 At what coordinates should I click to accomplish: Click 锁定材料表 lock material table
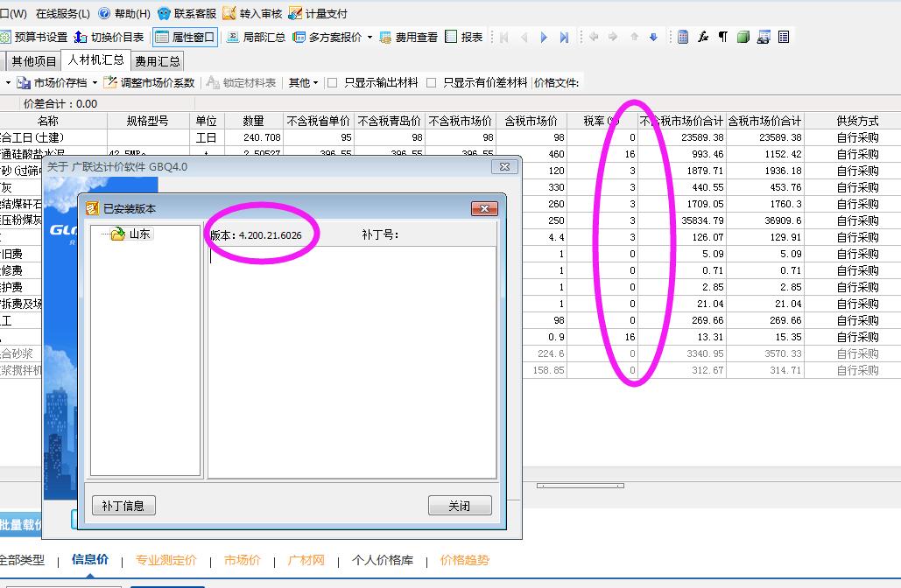(x=242, y=82)
